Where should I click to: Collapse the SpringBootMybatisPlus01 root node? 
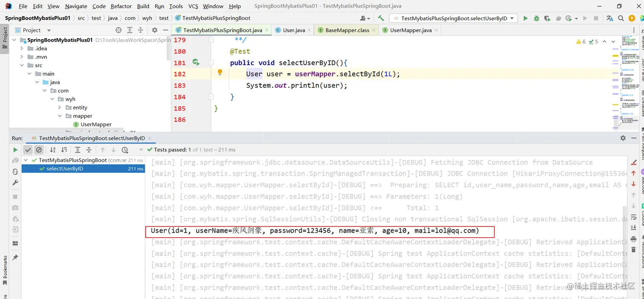[14, 40]
